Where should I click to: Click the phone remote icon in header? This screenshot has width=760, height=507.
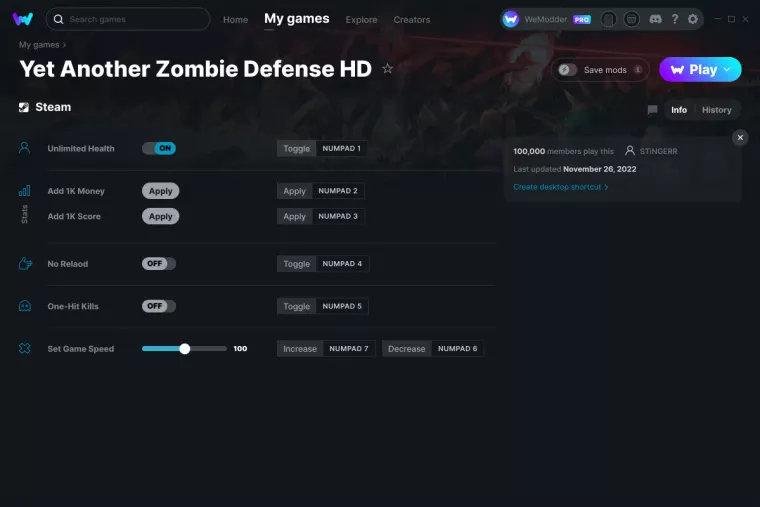coord(609,19)
